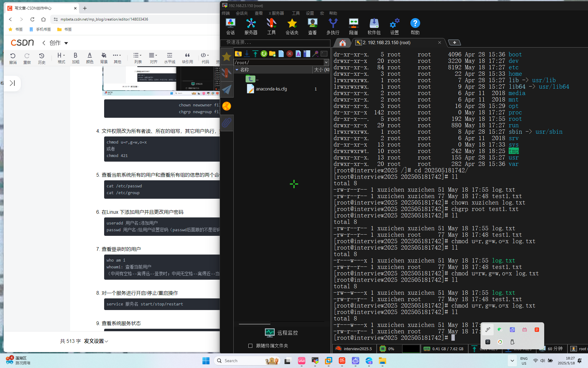Click the 名称 column header to sort
588x368 pixels.
244,70
